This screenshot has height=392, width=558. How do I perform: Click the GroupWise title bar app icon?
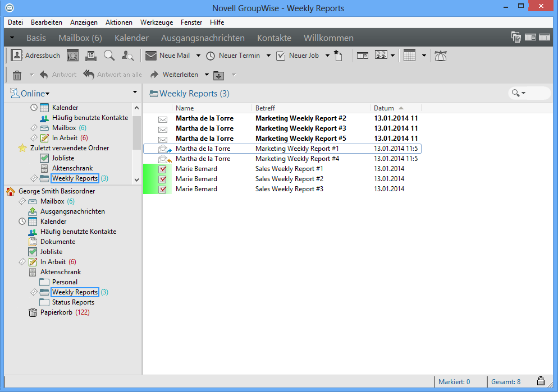coord(10,7)
